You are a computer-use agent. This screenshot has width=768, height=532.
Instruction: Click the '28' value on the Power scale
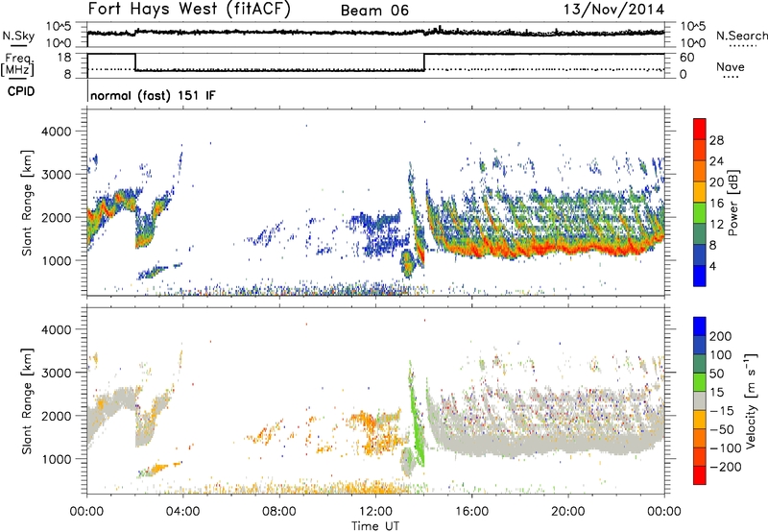[716, 140]
